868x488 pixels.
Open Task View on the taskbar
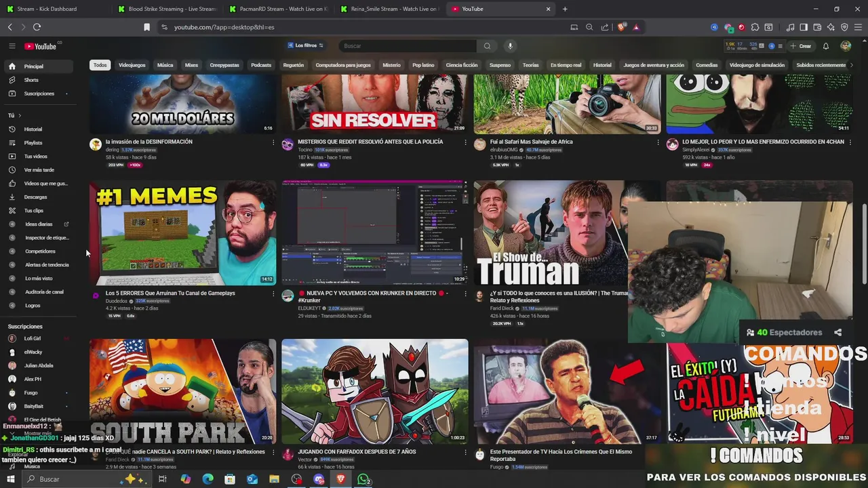click(x=163, y=479)
